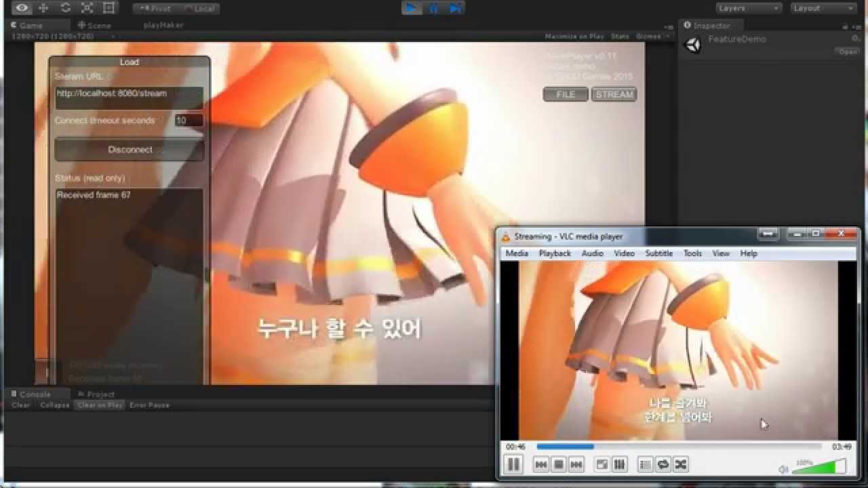Select the Unity rotate tool
This screenshot has width=868, height=488.
[x=66, y=7]
